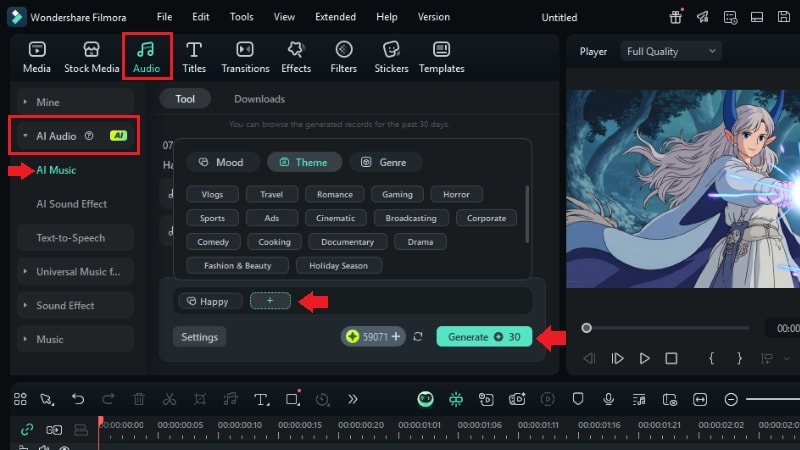The image size is (800, 450).
Task: Switch to the Tool tab
Action: point(185,99)
